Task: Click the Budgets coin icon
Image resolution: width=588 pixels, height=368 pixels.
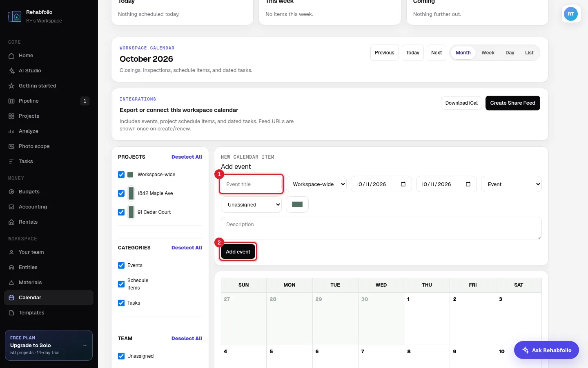Action: click(x=11, y=192)
